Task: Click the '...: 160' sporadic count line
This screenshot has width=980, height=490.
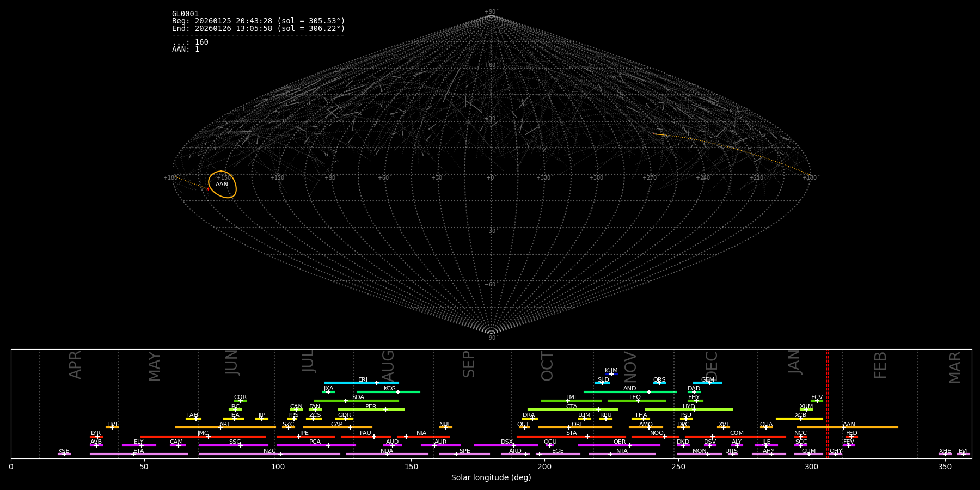Action: (x=190, y=42)
